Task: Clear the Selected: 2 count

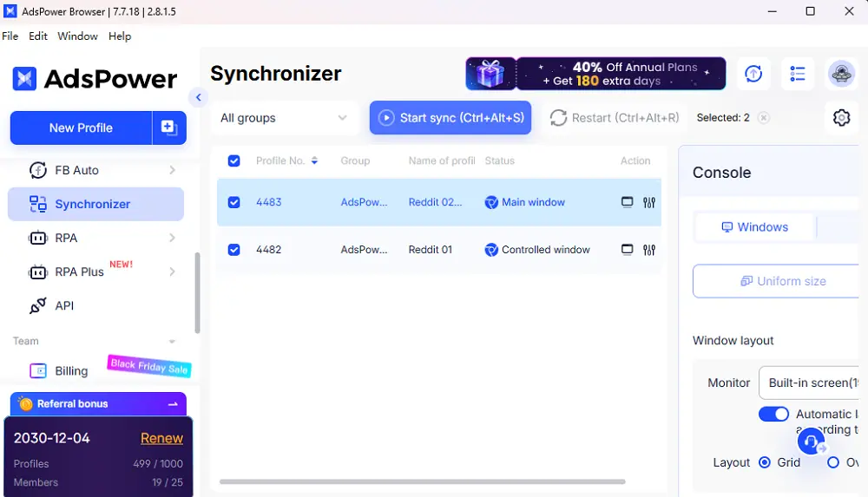Action: pos(763,118)
